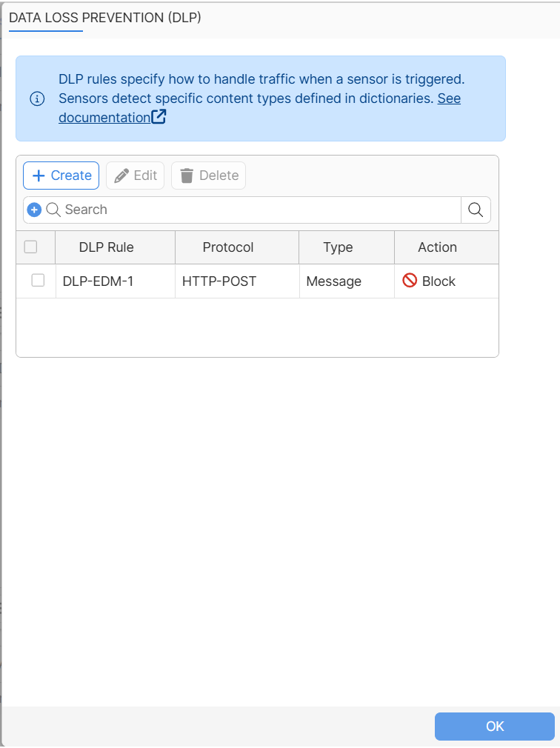Confirm with the OK button
The height and width of the screenshot is (748, 560).
(x=495, y=726)
